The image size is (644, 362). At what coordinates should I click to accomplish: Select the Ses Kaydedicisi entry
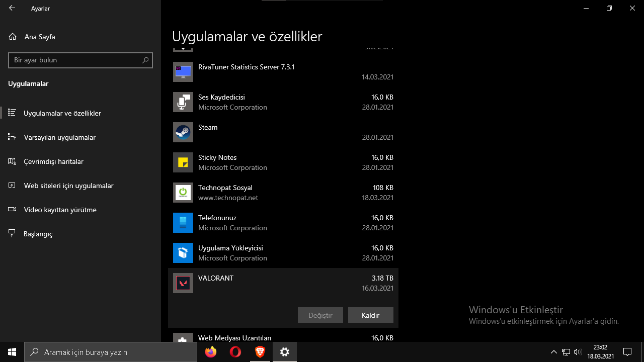[x=283, y=102]
